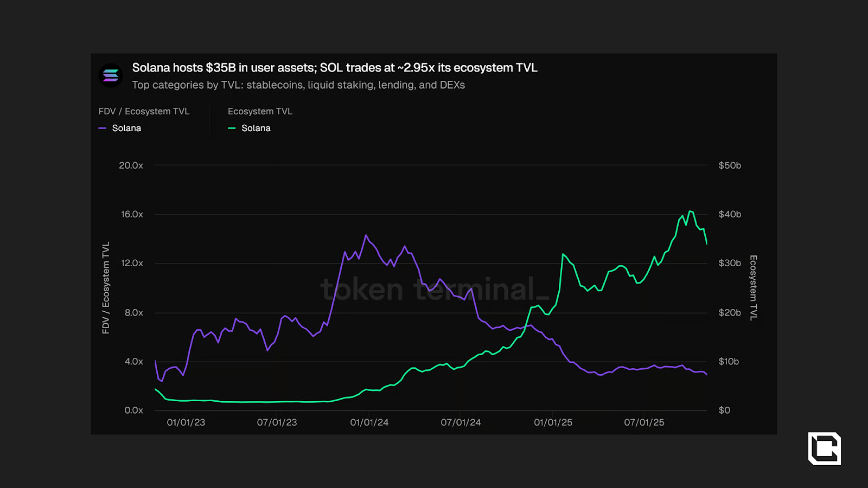This screenshot has height=488, width=868.
Task: Click the 01/01/25 date on the x-axis
Action: click(x=553, y=422)
